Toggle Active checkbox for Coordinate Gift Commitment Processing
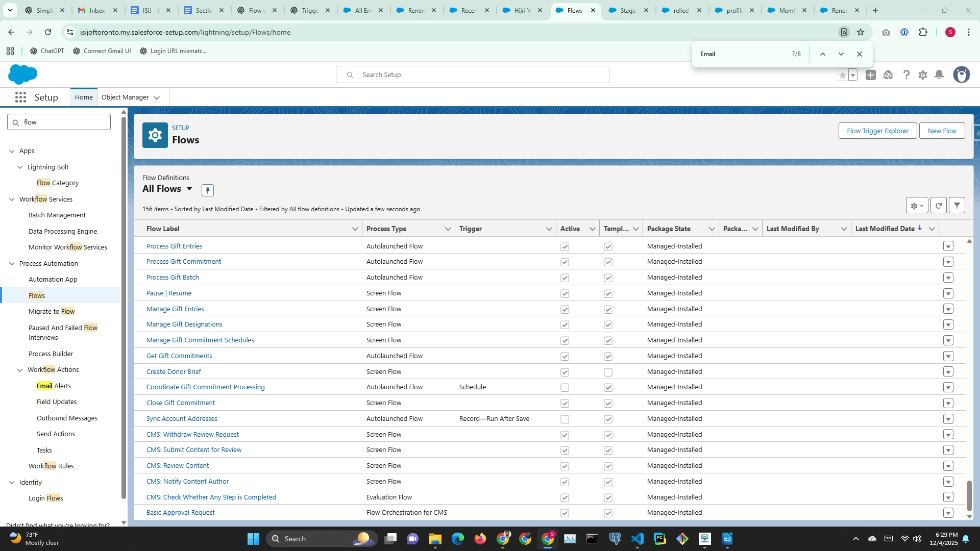The image size is (980, 551). (x=565, y=388)
